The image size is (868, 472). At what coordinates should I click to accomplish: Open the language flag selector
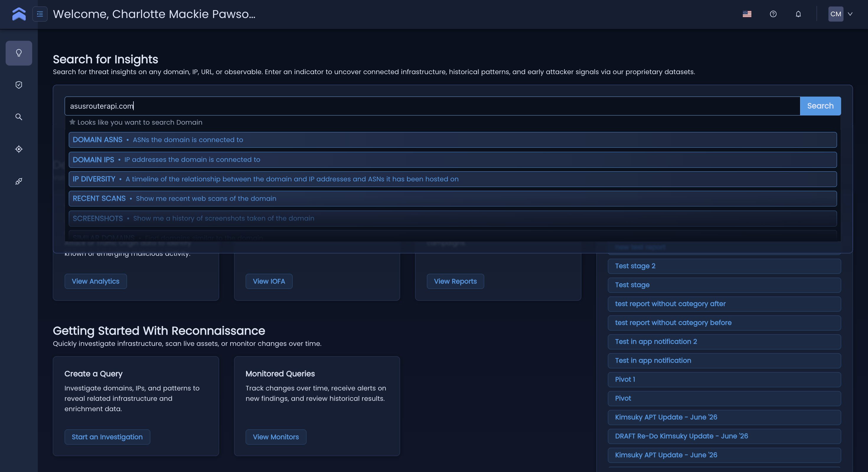click(x=747, y=14)
